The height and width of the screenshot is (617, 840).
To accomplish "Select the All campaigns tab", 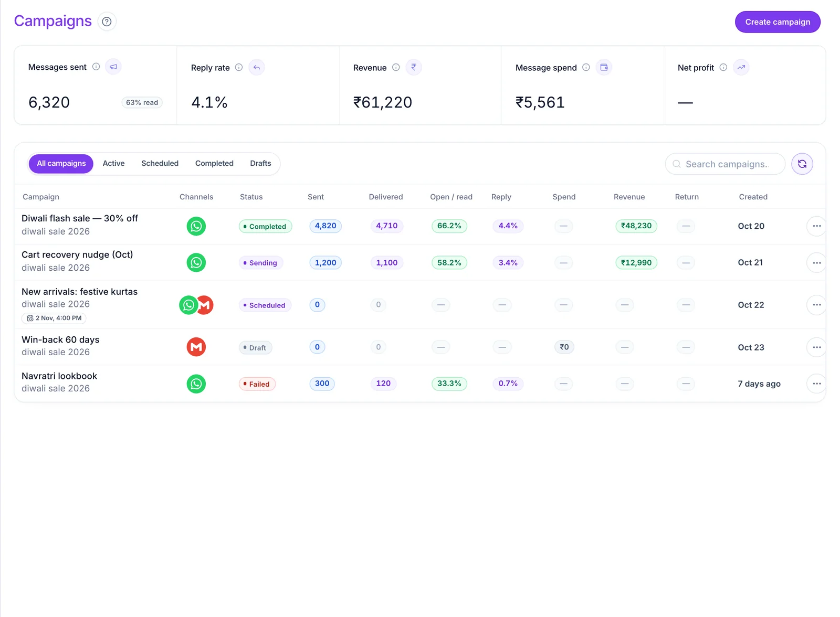I will [61, 163].
